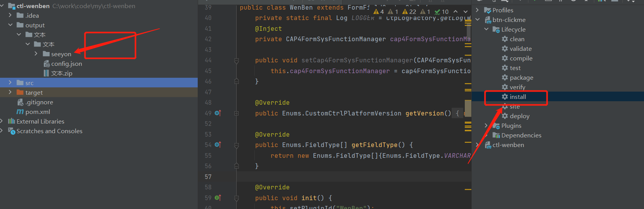The height and width of the screenshot is (209, 644).
Task: Expand the .idea folder
Action: click(10, 15)
